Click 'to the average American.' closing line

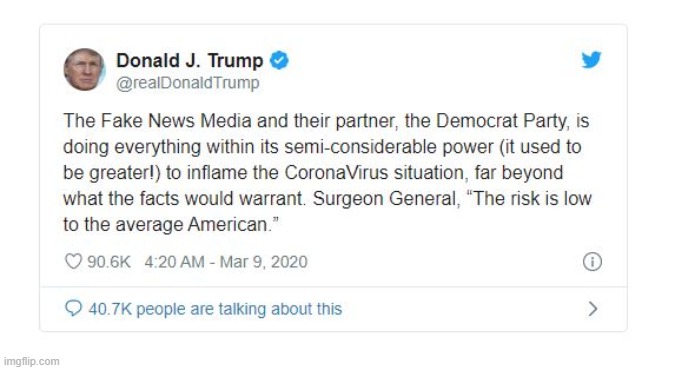pyautogui.click(x=171, y=225)
